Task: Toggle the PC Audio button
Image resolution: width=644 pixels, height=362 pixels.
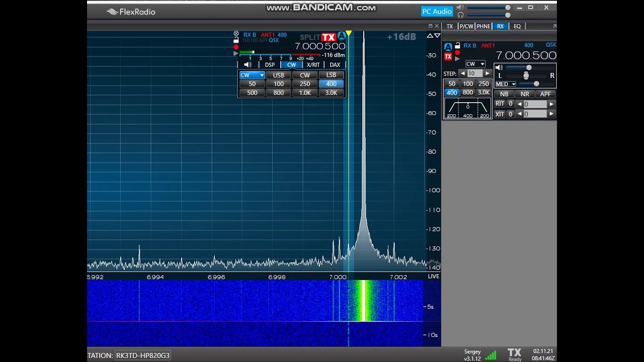Action: pos(437,12)
